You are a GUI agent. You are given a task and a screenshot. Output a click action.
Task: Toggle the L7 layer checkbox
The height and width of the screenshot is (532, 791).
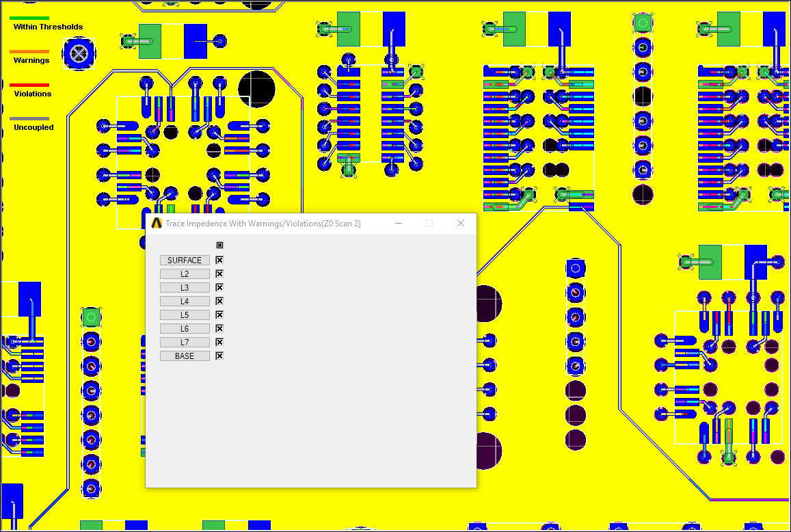pos(219,342)
